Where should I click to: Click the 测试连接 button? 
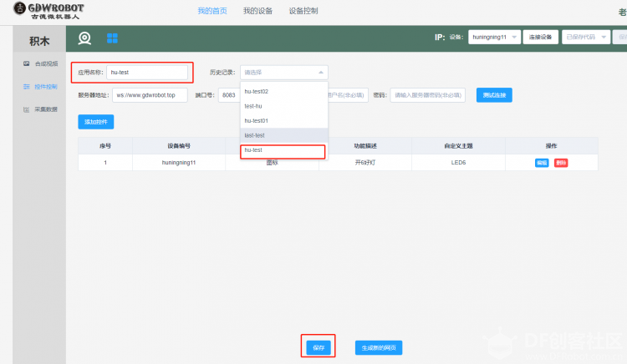(x=494, y=95)
